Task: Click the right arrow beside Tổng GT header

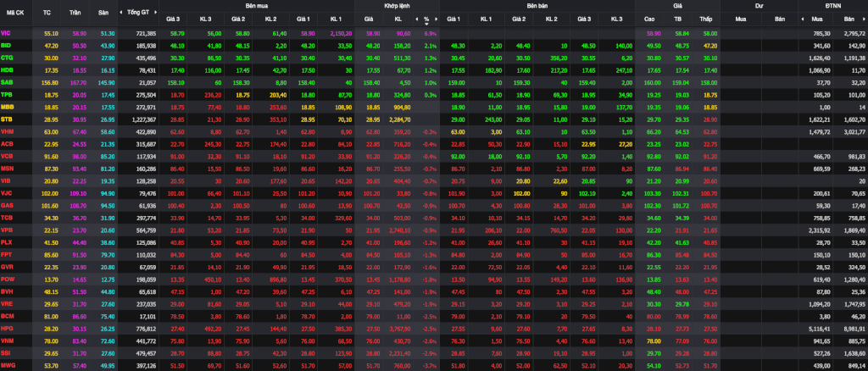Action: pos(156,12)
